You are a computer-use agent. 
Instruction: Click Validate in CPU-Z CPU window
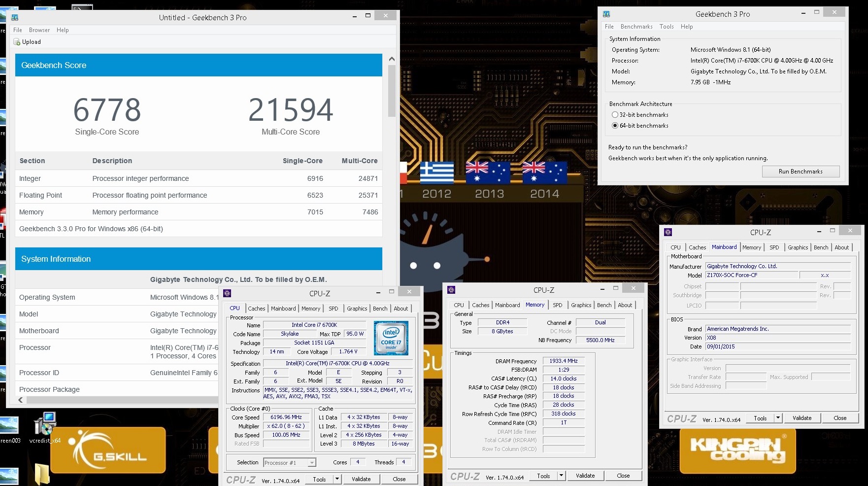tap(361, 479)
